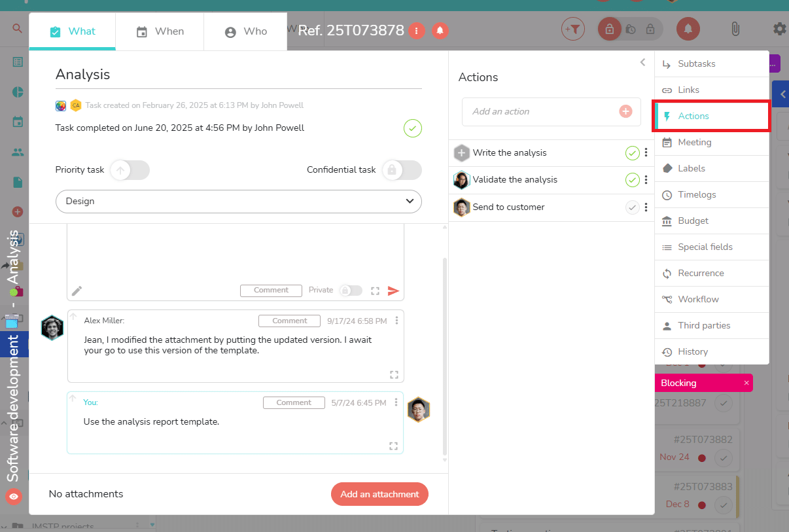789x532 pixels.
Task: Enable the Priority task toggle
Action: pyautogui.click(x=130, y=169)
